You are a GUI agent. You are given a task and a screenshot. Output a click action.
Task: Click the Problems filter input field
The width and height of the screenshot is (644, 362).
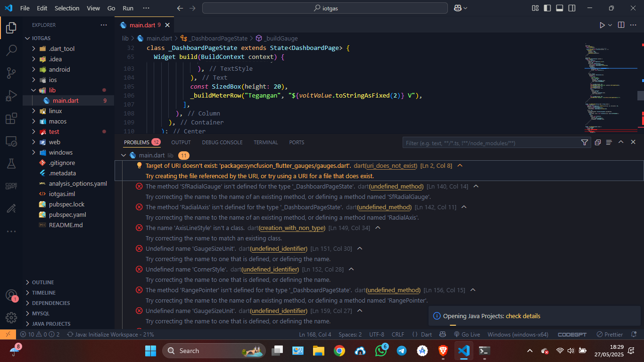click(x=491, y=142)
